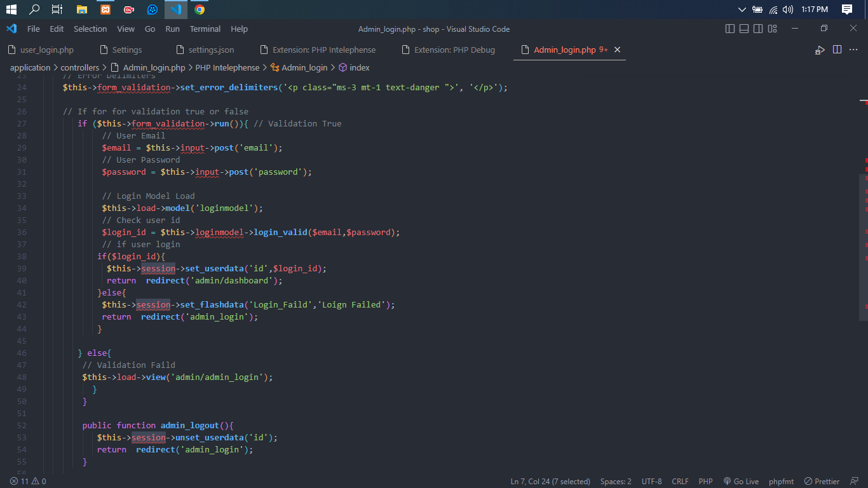Viewport: 868px width, 488px height.
Task: Open the Customize Layout icon
Action: (772, 29)
